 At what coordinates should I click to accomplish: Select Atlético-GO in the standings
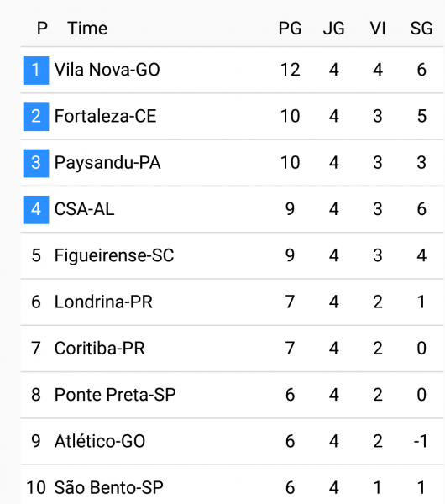[100, 441]
